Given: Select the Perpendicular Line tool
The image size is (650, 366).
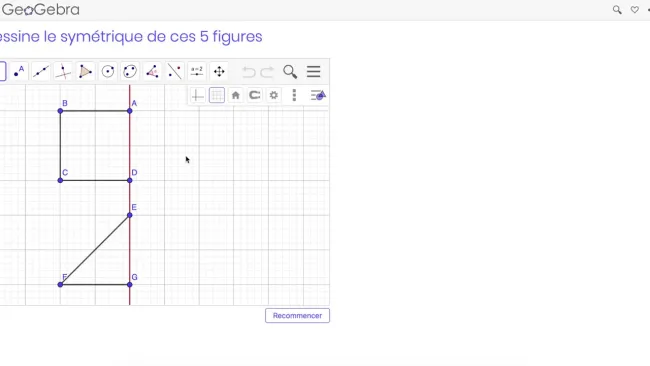Looking at the screenshot, I should click(63, 72).
